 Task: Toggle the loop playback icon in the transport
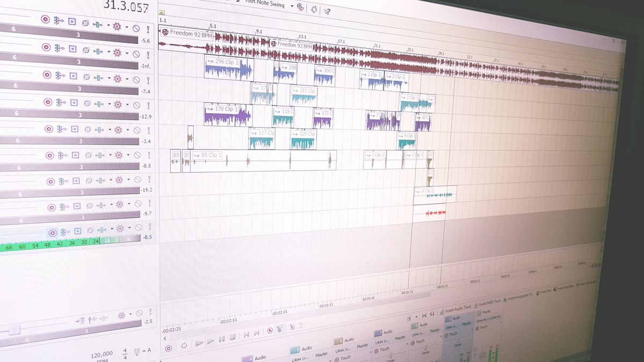coord(184,346)
